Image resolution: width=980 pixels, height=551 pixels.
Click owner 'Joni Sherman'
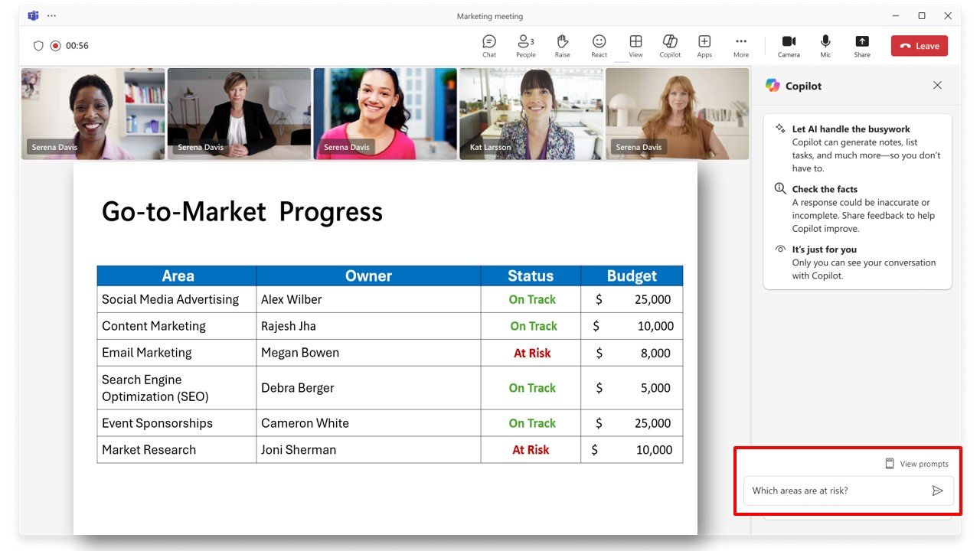tap(299, 450)
